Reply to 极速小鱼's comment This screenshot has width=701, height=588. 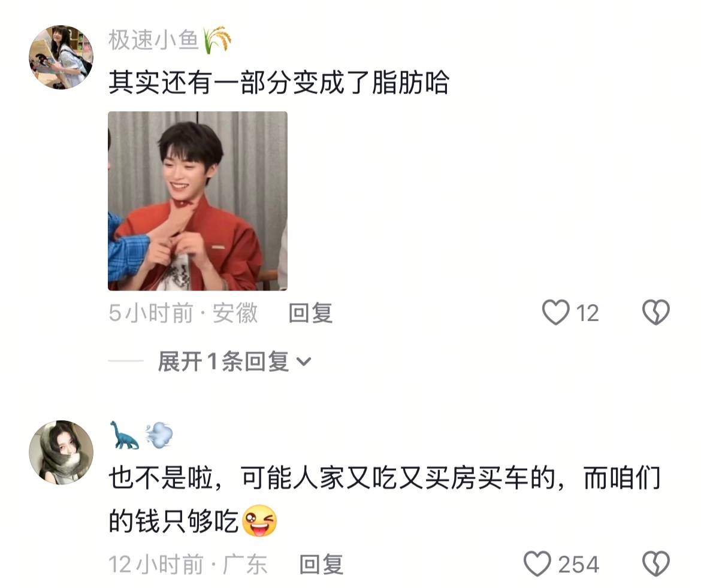(311, 313)
